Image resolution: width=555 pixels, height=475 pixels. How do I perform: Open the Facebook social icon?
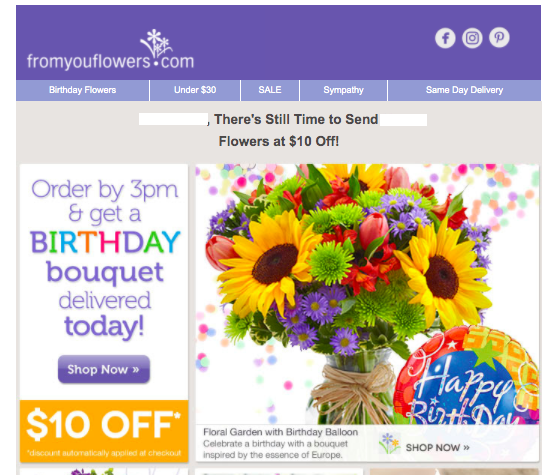pyautogui.click(x=445, y=38)
